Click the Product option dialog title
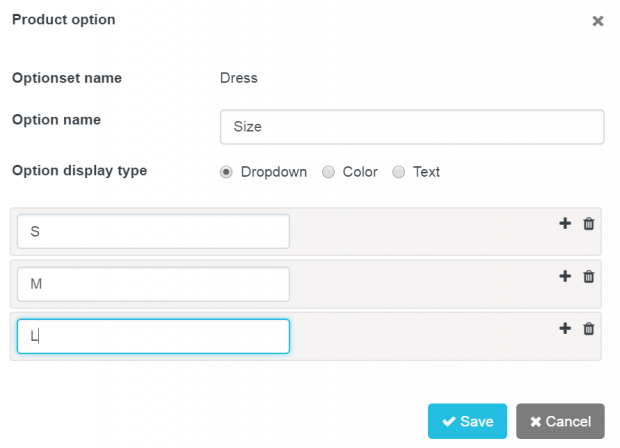This screenshot has width=620, height=448. click(x=64, y=20)
